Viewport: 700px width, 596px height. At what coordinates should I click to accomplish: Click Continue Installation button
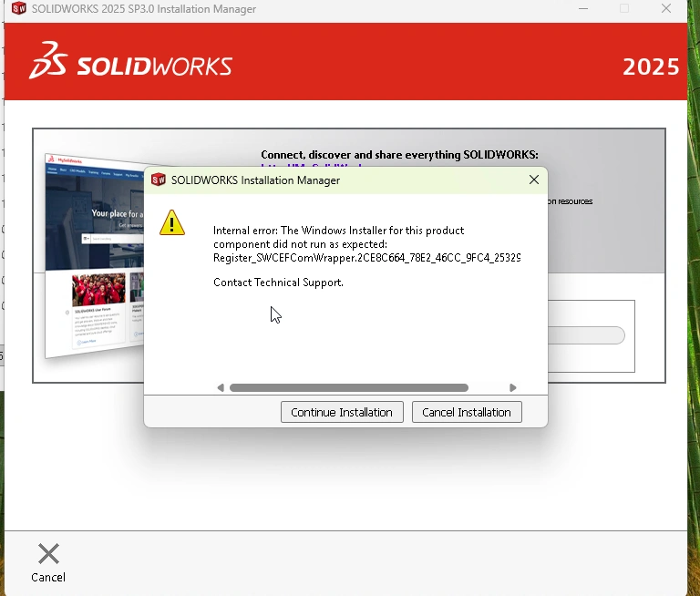pyautogui.click(x=342, y=412)
